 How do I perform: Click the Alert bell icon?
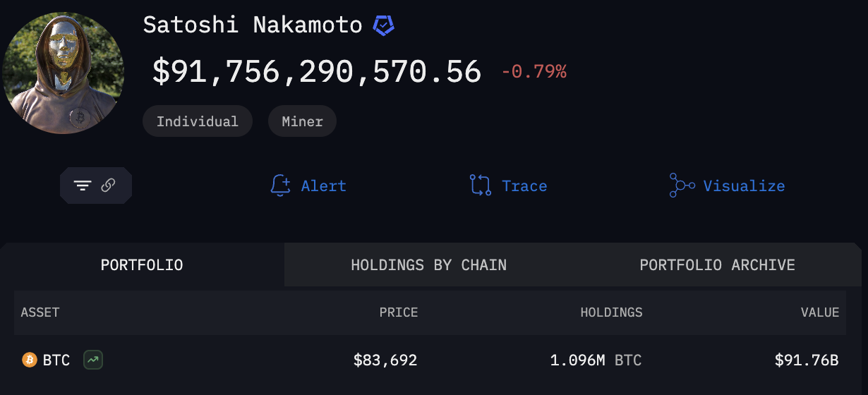[x=280, y=186]
